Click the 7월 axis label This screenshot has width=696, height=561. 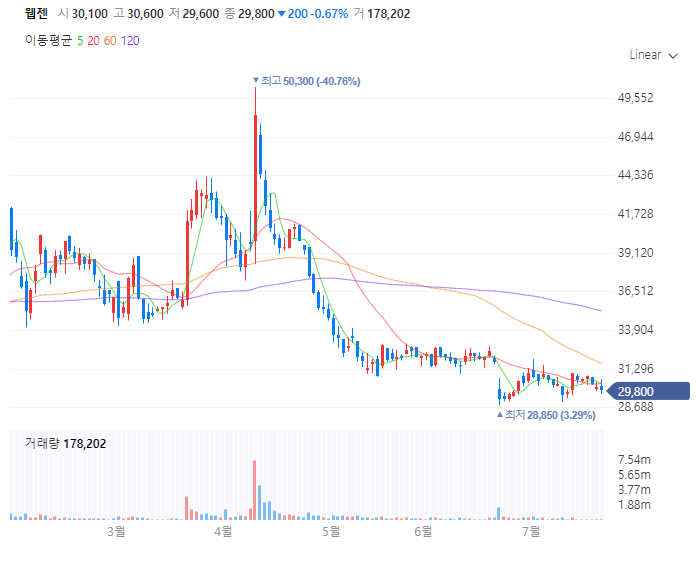[x=531, y=531]
